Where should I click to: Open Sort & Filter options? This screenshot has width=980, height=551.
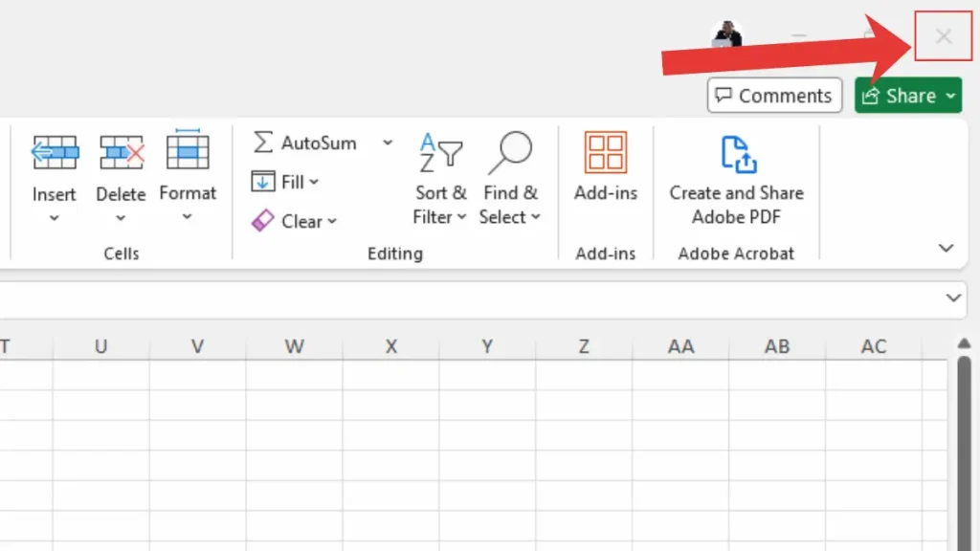pos(440,153)
